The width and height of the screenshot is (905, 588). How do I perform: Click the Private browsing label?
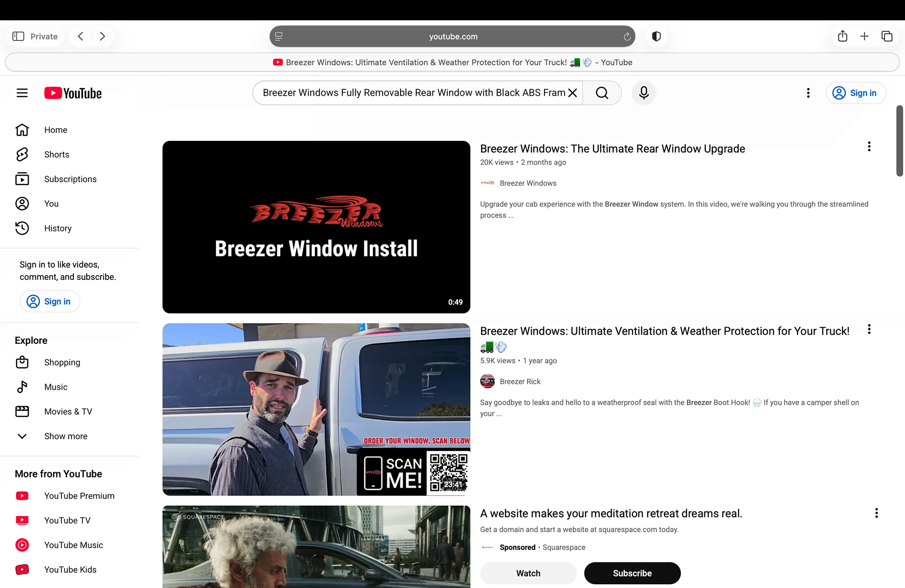(44, 37)
